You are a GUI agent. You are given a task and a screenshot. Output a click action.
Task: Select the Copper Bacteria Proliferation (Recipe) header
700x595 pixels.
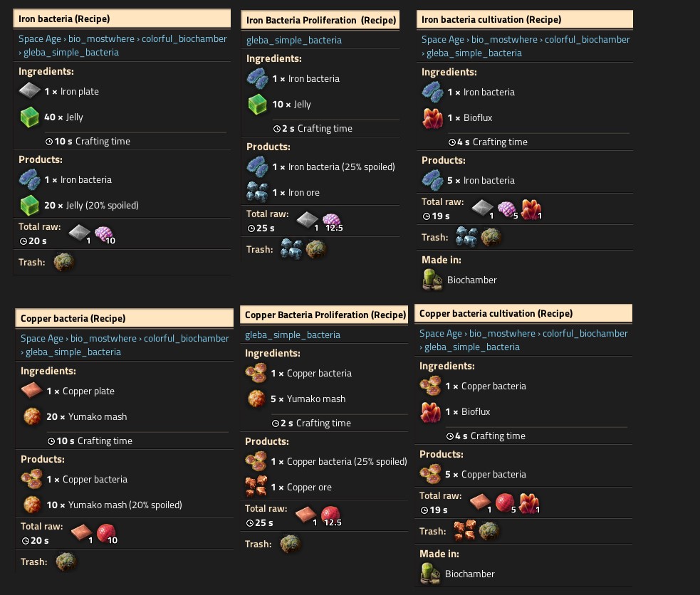click(x=325, y=315)
